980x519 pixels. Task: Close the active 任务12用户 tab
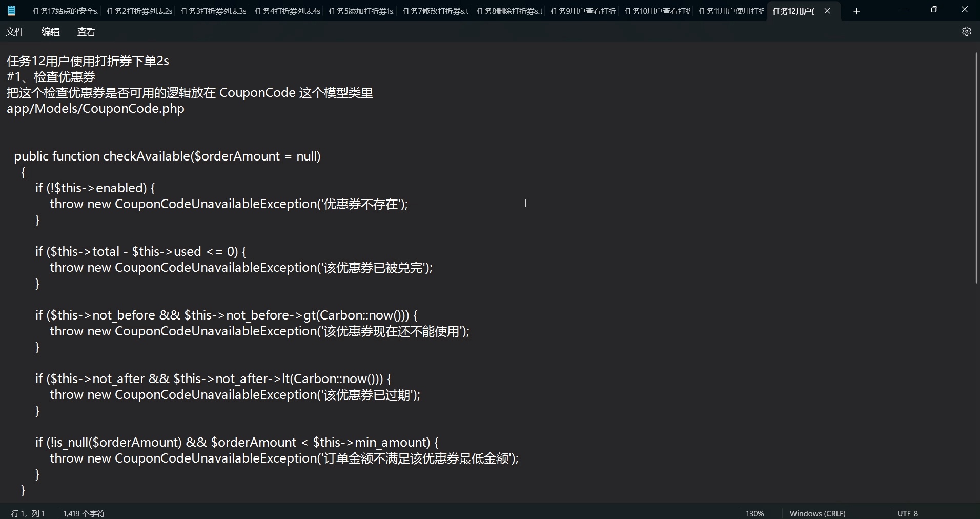tap(827, 11)
